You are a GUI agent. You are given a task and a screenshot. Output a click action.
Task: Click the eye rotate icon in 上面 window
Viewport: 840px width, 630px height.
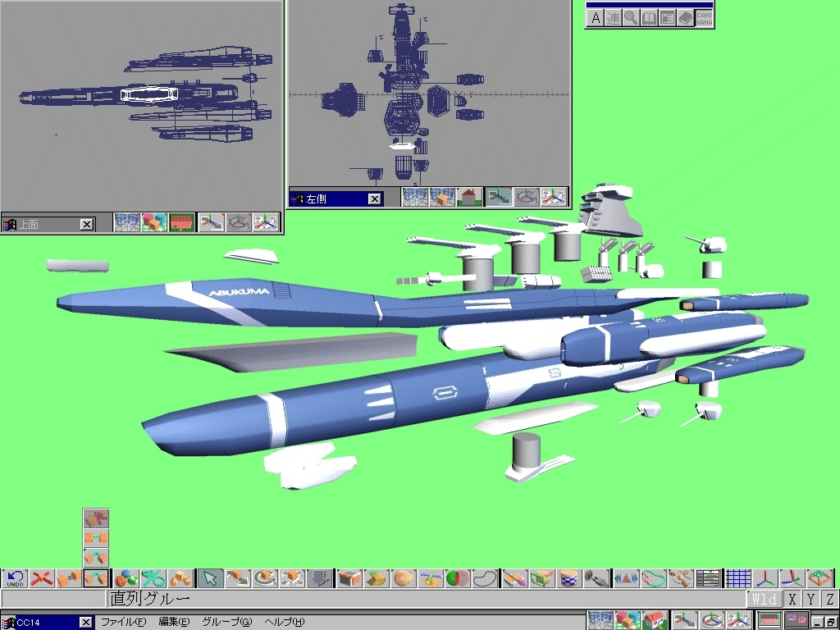pyautogui.click(x=239, y=222)
